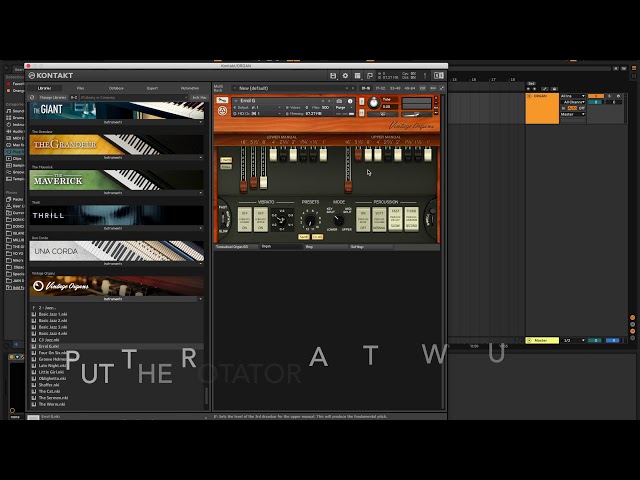The height and width of the screenshot is (480, 640).
Task: Click the instrument info icon
Action: [x=350, y=101]
